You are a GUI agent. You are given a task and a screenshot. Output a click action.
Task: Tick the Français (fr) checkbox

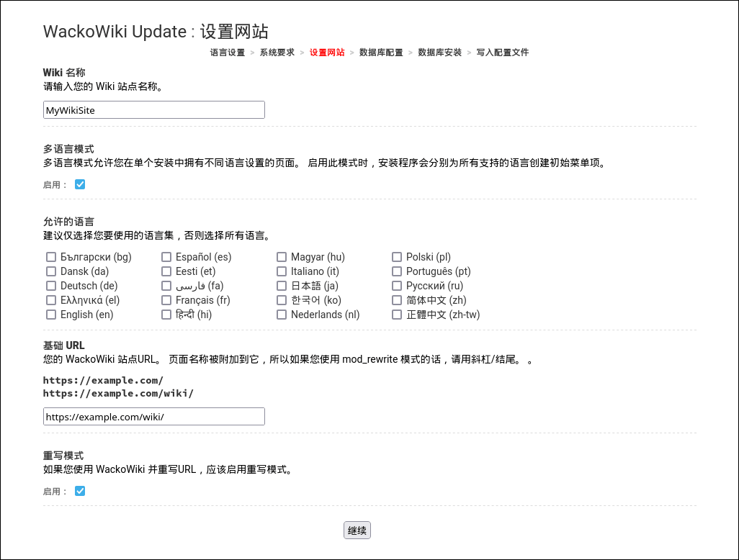pyautogui.click(x=166, y=300)
